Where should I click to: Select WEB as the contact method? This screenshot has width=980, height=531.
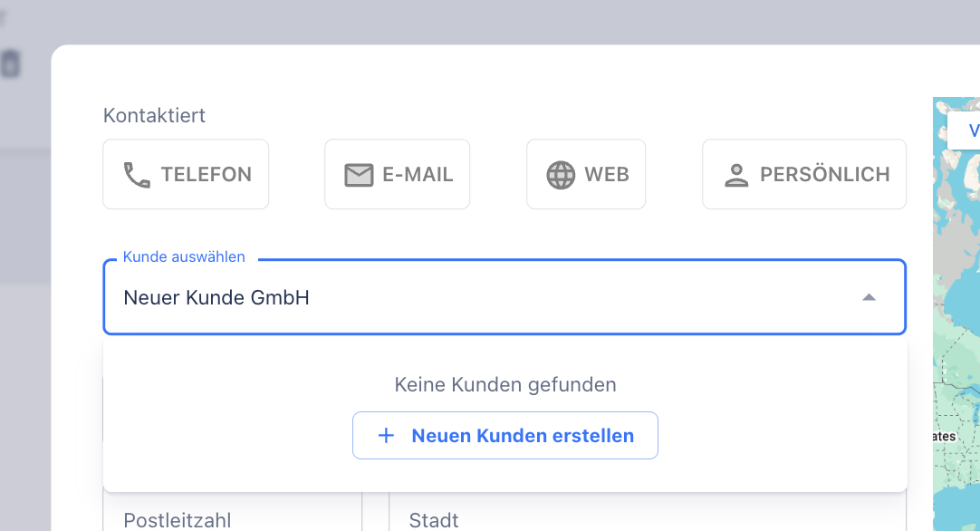pyautogui.click(x=586, y=173)
